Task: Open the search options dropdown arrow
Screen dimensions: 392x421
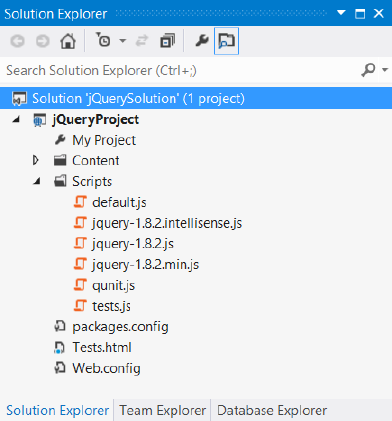Action: click(x=385, y=70)
